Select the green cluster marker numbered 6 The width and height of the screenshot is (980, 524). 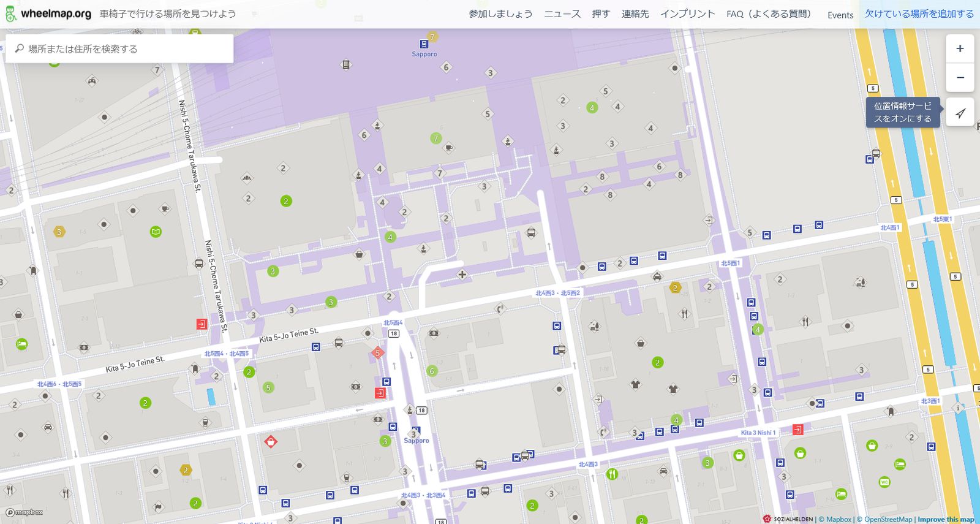tap(432, 371)
